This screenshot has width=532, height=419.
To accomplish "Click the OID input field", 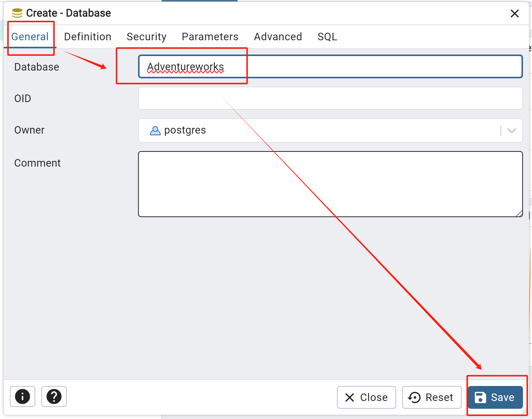I will tap(330, 98).
